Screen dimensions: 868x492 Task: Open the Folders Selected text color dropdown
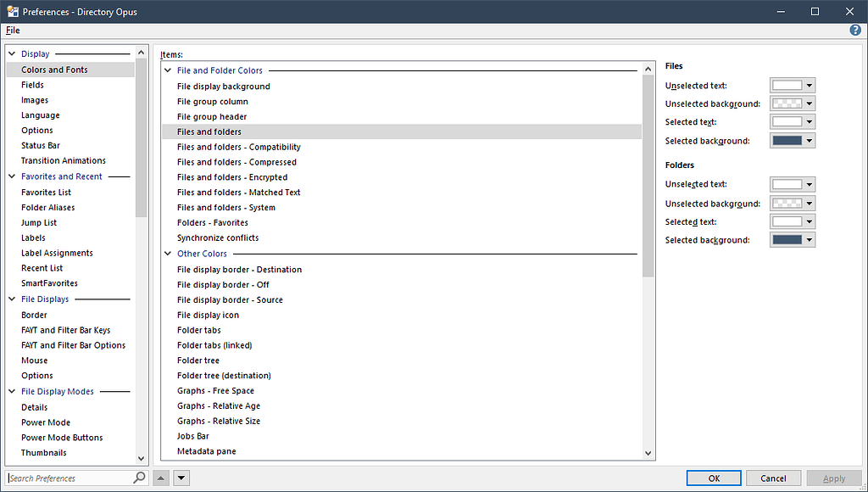click(x=809, y=221)
